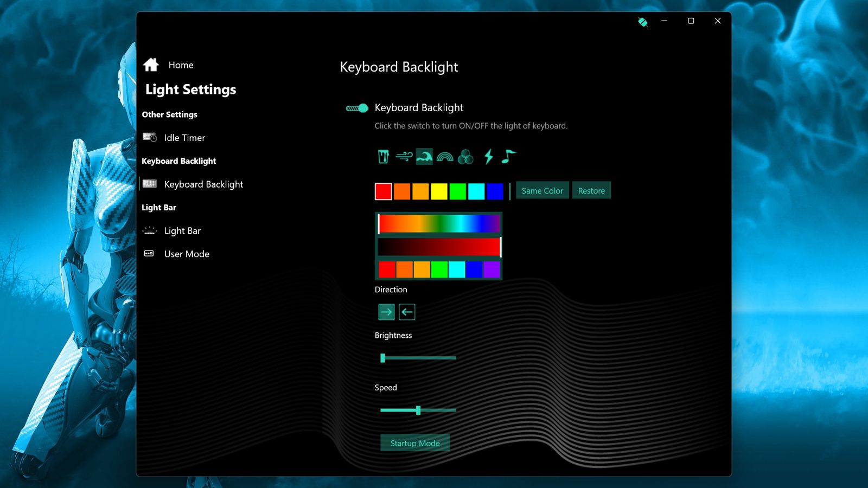Image resolution: width=868 pixels, height=488 pixels.
Task: Choose the three-circles color mix effect icon
Action: [x=465, y=157]
